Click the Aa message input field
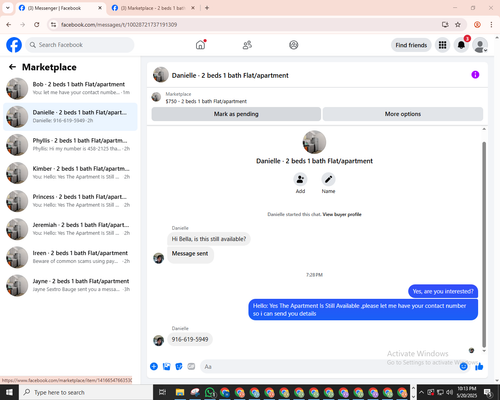Image resolution: width=500 pixels, height=400 pixels. point(327,366)
